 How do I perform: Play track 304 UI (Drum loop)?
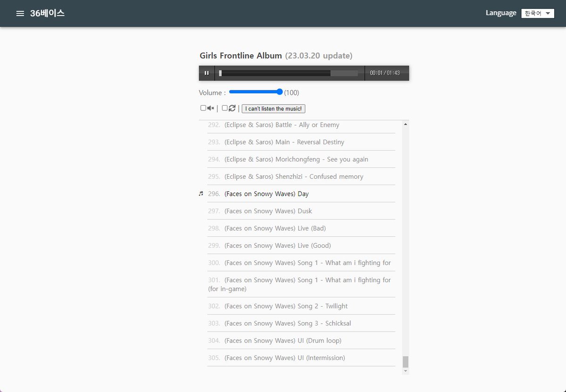pyautogui.click(x=301, y=341)
